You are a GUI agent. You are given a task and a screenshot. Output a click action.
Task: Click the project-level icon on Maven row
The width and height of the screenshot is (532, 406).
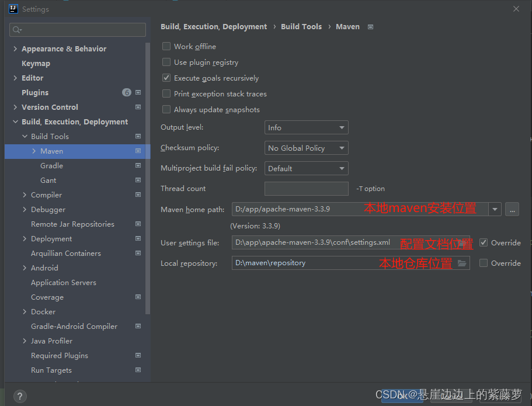click(x=138, y=151)
